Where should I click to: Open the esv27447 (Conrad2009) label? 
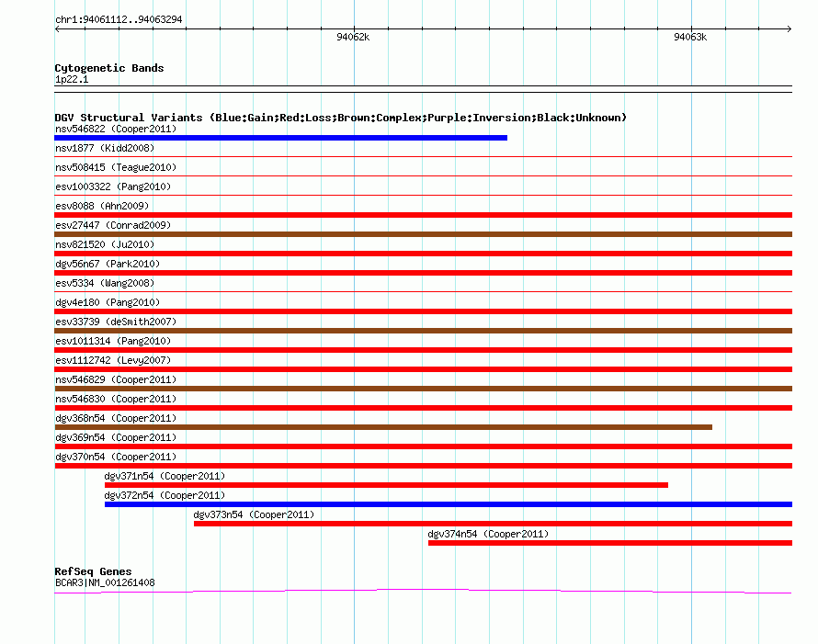(x=113, y=225)
